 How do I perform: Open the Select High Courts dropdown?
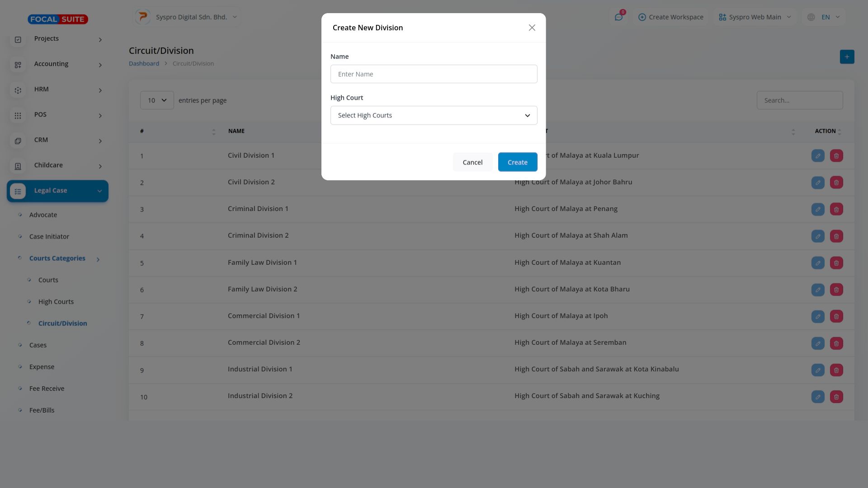pyautogui.click(x=434, y=115)
